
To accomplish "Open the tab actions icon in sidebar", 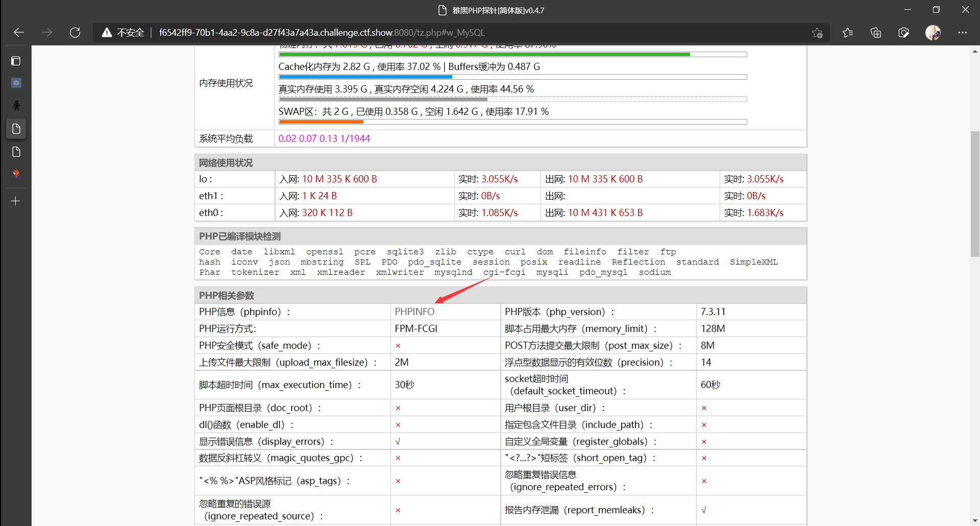I will [16, 61].
